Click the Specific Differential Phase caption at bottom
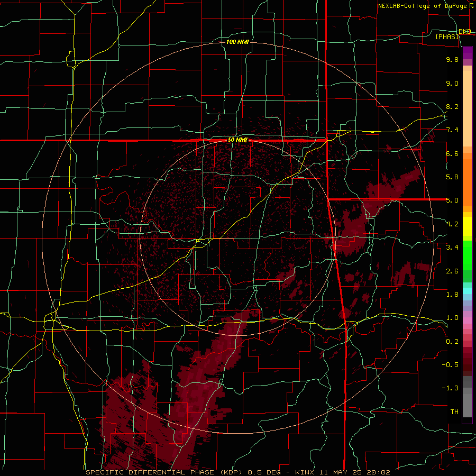Viewport: 476px width, 476px height. pos(237,472)
